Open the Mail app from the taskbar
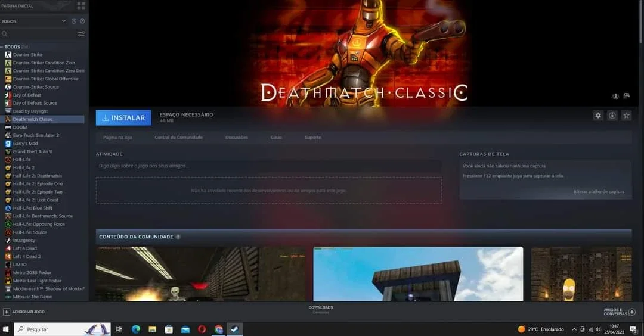The height and width of the screenshot is (336, 644). click(185, 329)
